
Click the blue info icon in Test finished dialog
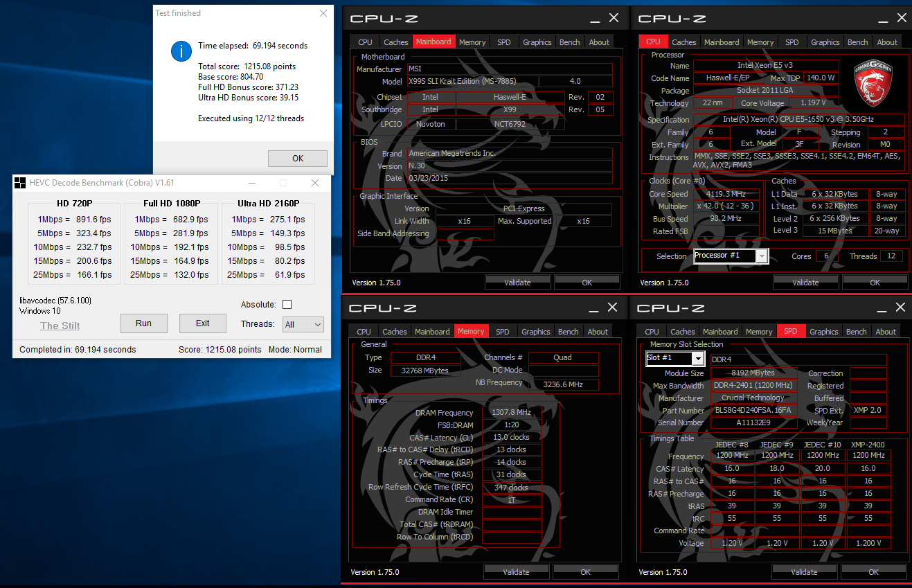tap(181, 51)
